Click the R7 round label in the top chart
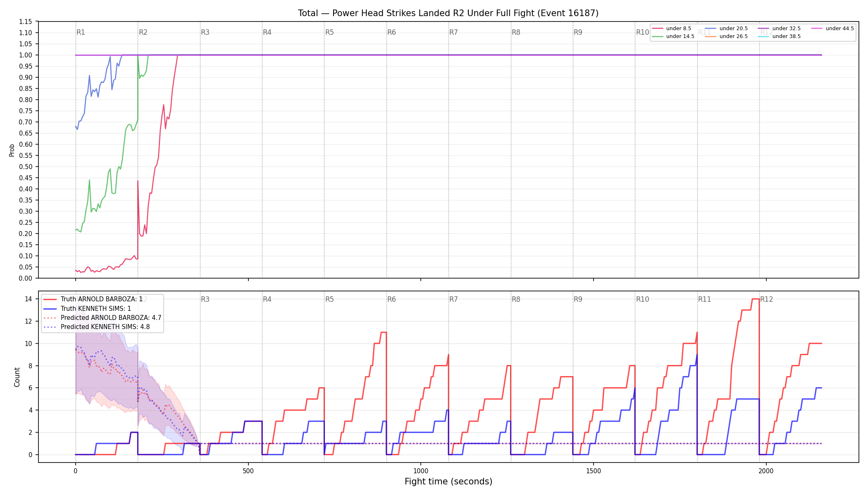The image size is (868, 496). (x=454, y=32)
